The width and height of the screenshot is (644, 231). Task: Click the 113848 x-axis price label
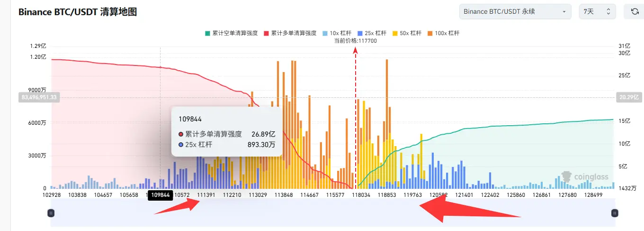click(x=284, y=195)
